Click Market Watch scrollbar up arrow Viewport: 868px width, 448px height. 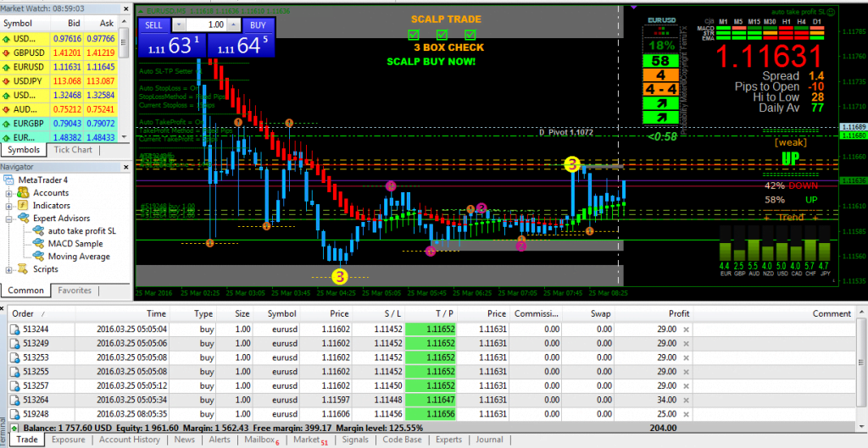(x=125, y=23)
